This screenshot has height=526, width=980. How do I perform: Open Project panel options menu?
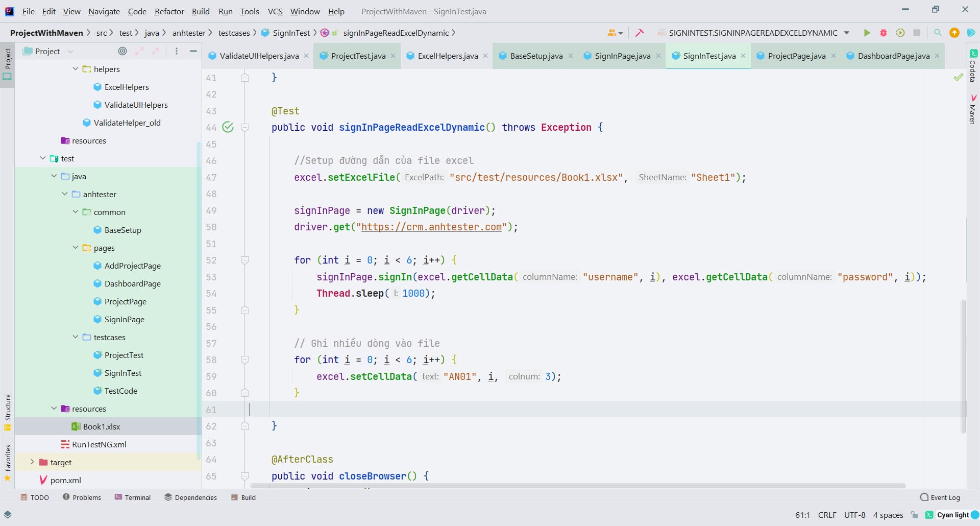[x=177, y=51]
